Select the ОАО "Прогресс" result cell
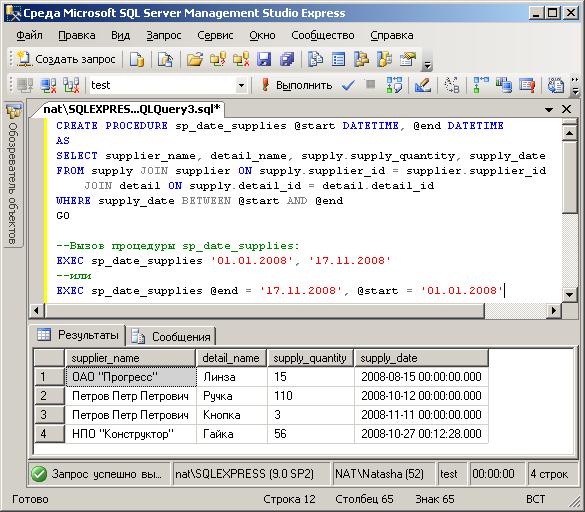Image resolution: width=585 pixels, height=512 pixels. point(131,377)
